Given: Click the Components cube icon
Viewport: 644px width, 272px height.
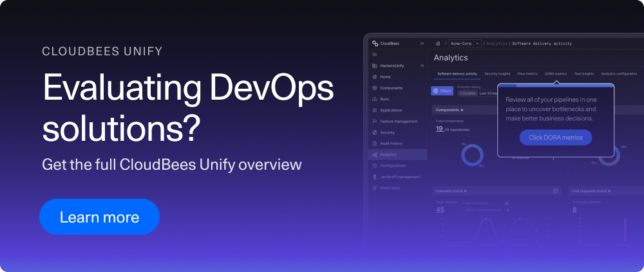Looking at the screenshot, I should click(x=375, y=88).
